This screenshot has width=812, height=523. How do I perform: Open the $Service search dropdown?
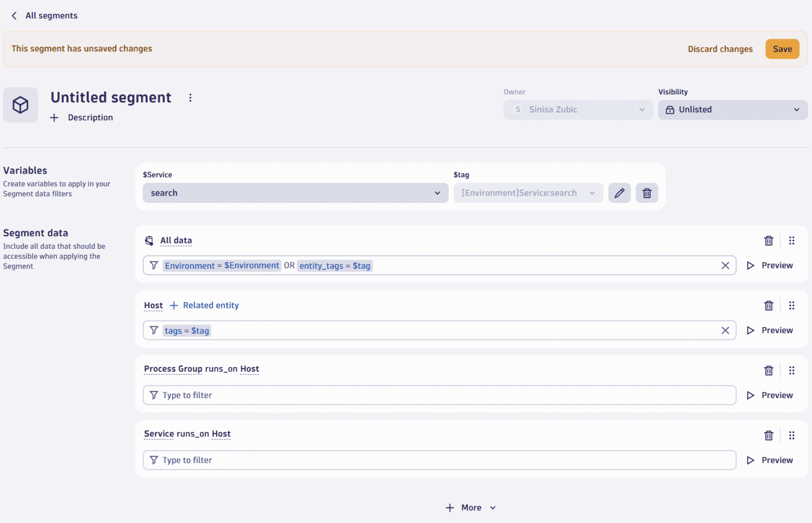(295, 193)
